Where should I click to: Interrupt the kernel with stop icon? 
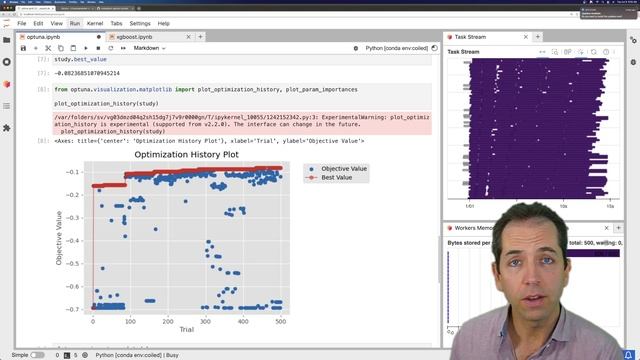98,48
